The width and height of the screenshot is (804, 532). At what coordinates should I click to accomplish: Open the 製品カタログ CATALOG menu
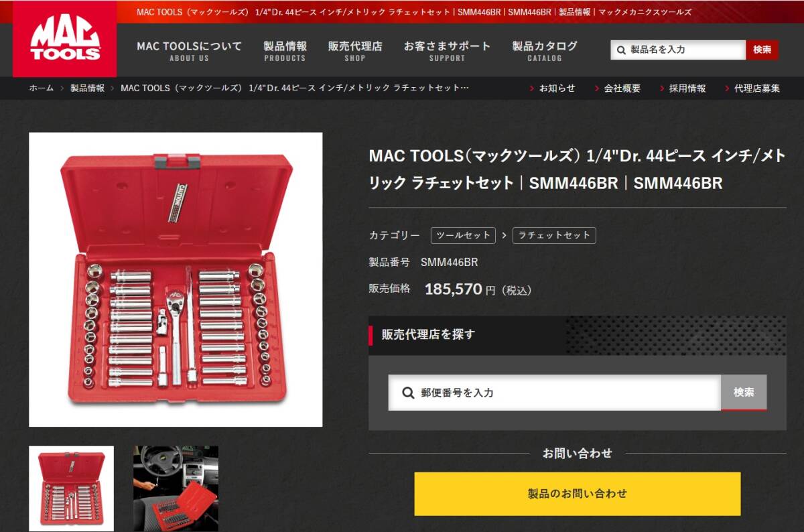545,51
